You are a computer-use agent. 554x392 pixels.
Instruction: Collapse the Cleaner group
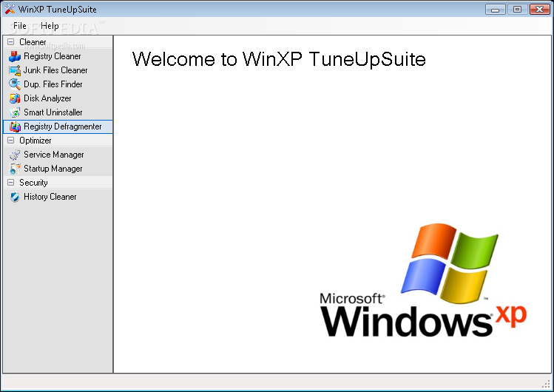11,42
